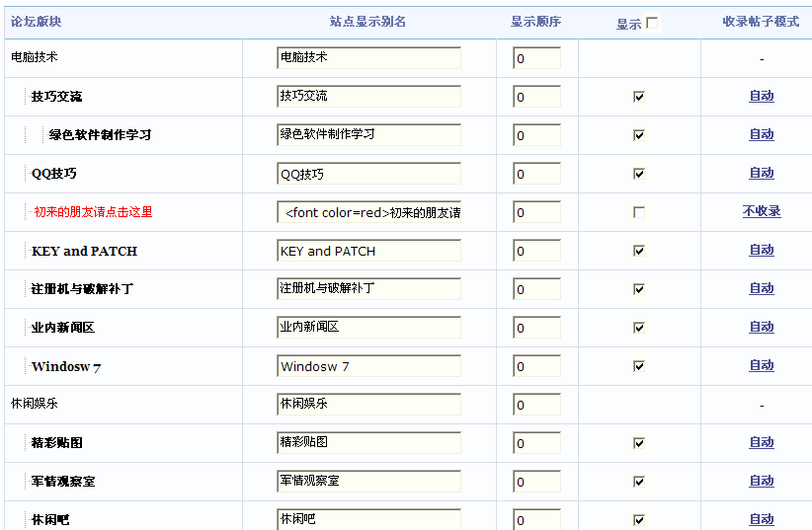Screen dimensions: 812x530
Task: Focus alias field containing 休闲娱乐
Action: [x=368, y=405]
